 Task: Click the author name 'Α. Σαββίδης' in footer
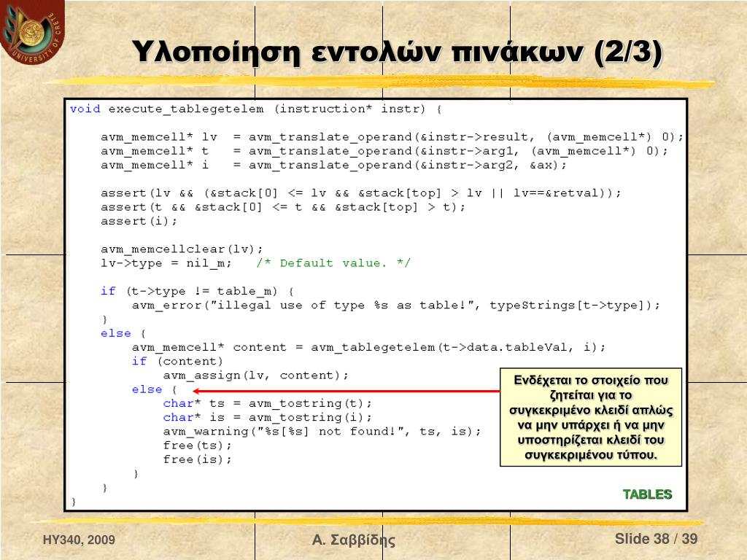coord(354,540)
